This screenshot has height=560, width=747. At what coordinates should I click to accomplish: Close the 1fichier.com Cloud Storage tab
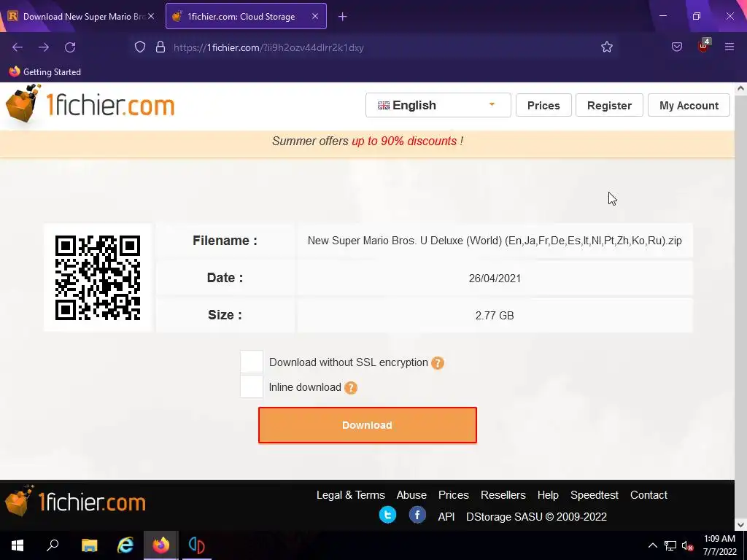[x=315, y=16]
